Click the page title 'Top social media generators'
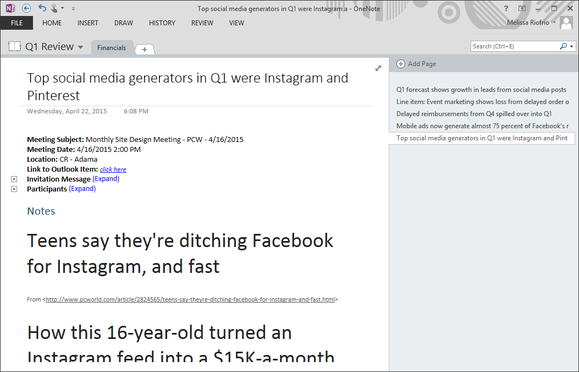This screenshot has width=579, height=372. point(188,86)
